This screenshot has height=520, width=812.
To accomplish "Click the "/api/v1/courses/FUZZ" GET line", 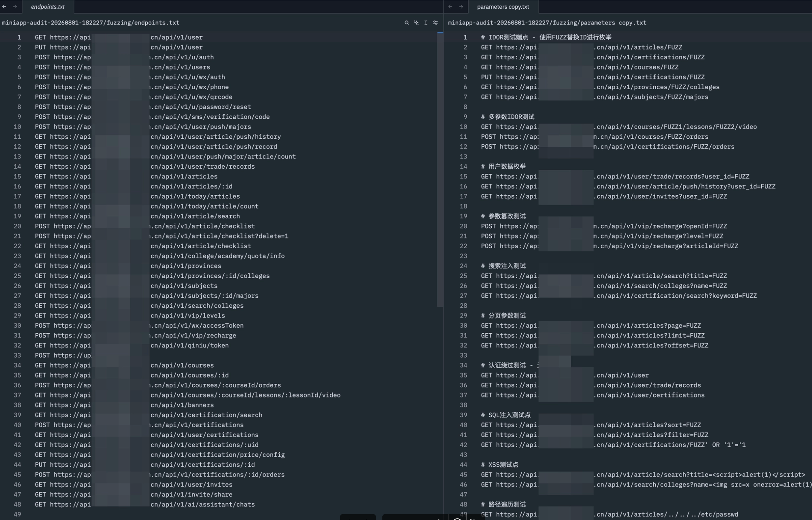I will click(x=580, y=67).
